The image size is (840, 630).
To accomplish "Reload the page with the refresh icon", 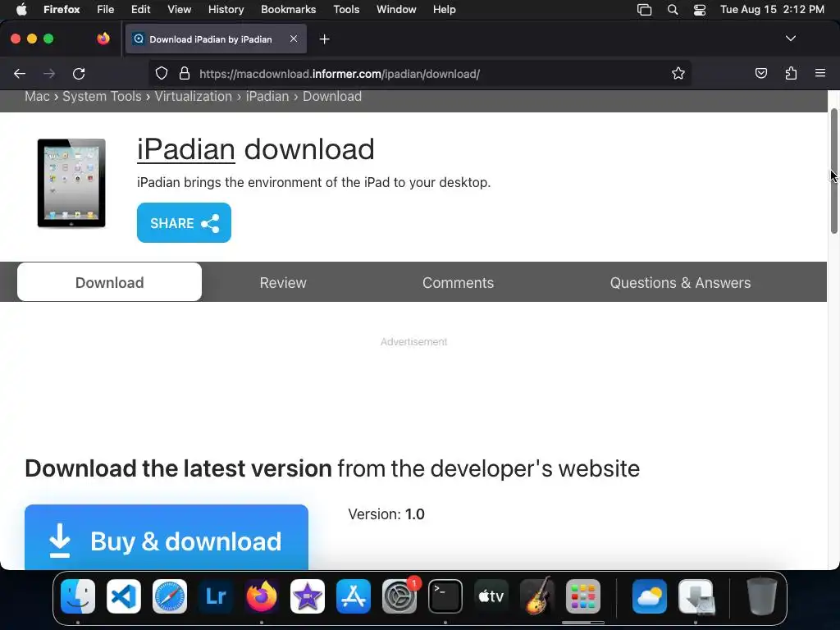I will pos(79,73).
